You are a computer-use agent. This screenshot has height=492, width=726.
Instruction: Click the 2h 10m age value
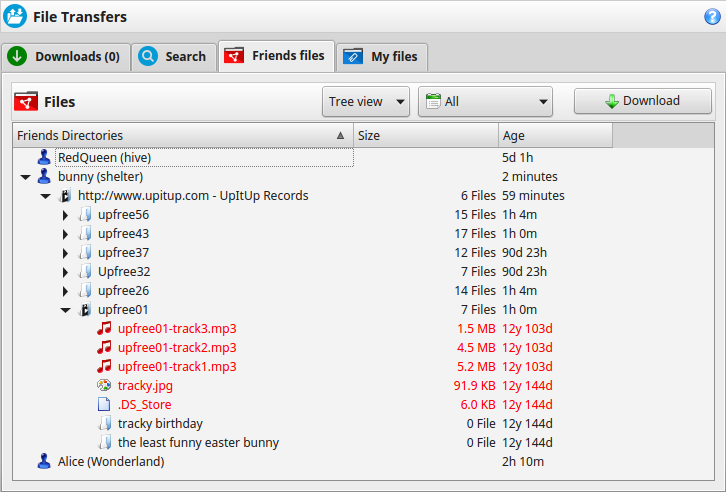[523, 461]
